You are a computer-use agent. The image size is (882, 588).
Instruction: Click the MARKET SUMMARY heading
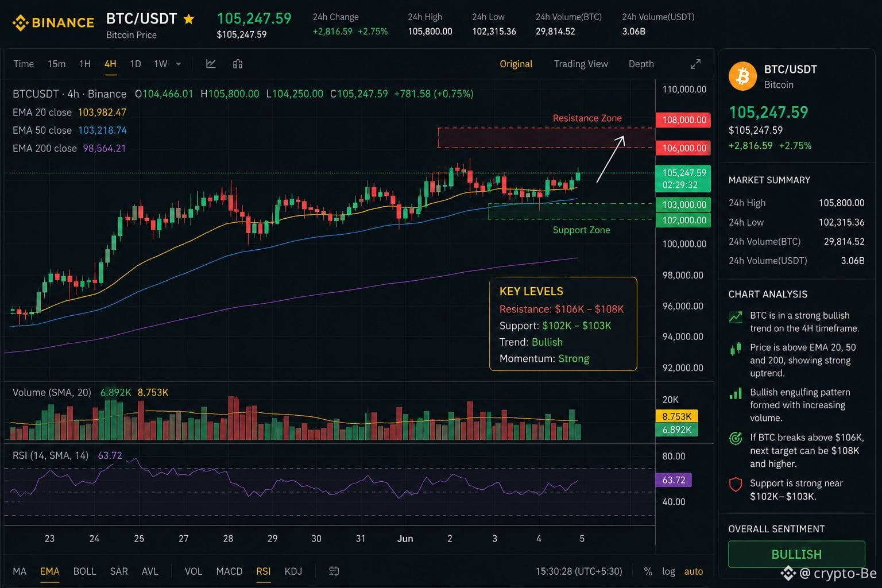769,180
